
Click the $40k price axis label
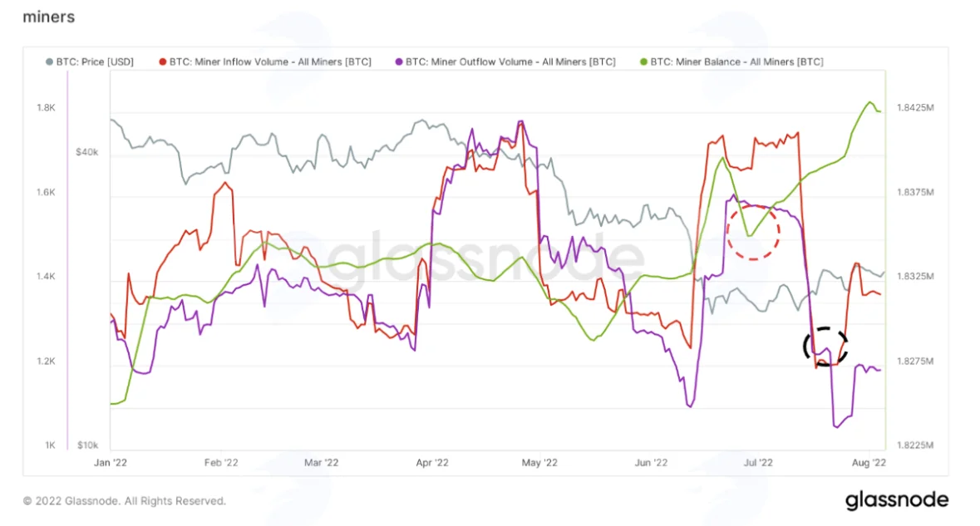click(x=87, y=152)
